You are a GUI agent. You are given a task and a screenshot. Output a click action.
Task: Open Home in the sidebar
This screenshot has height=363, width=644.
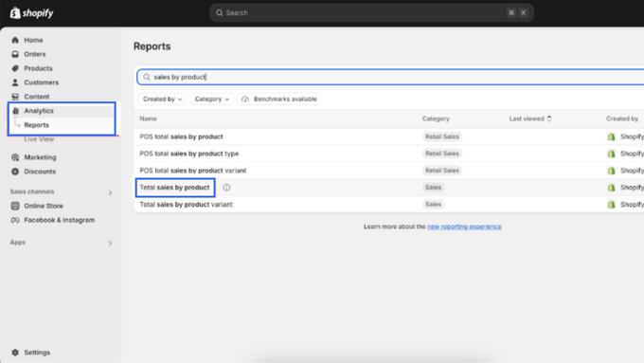click(33, 40)
